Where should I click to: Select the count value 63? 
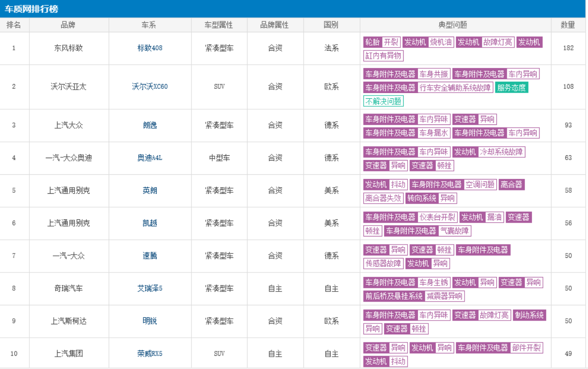pyautogui.click(x=568, y=158)
